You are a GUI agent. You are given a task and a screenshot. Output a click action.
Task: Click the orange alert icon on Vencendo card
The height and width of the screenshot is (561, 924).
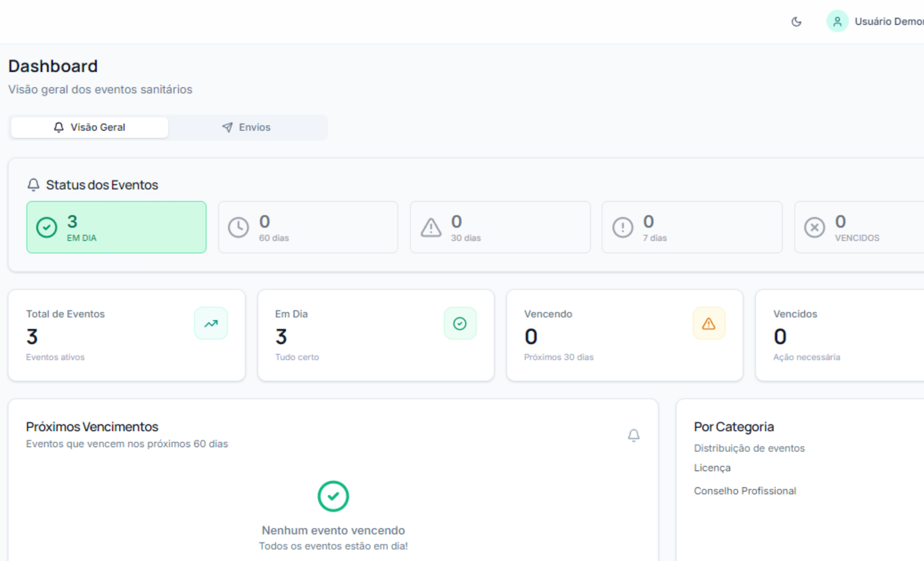709,323
